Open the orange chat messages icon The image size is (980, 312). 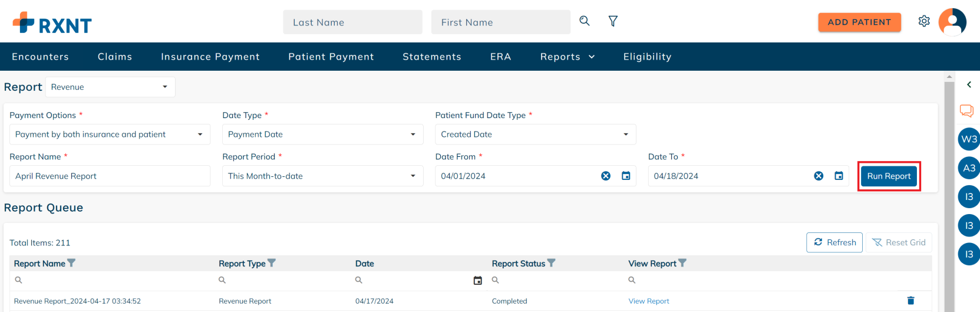point(966,111)
